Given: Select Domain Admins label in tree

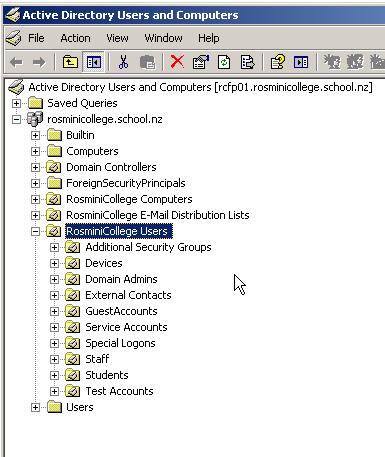Looking at the screenshot, I should click(121, 279).
